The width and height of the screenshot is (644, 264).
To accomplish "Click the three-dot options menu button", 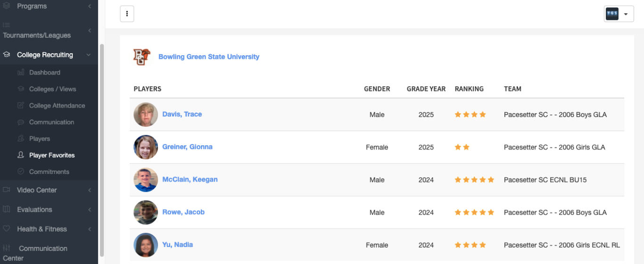I will coord(127,14).
